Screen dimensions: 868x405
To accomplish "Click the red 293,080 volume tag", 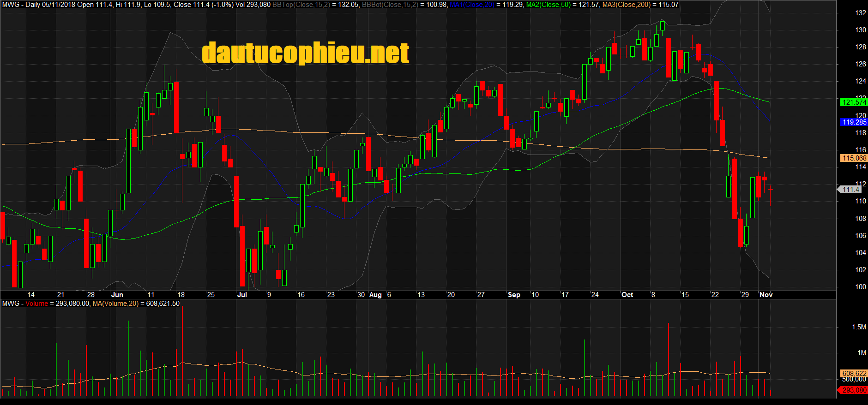I will (x=854, y=390).
